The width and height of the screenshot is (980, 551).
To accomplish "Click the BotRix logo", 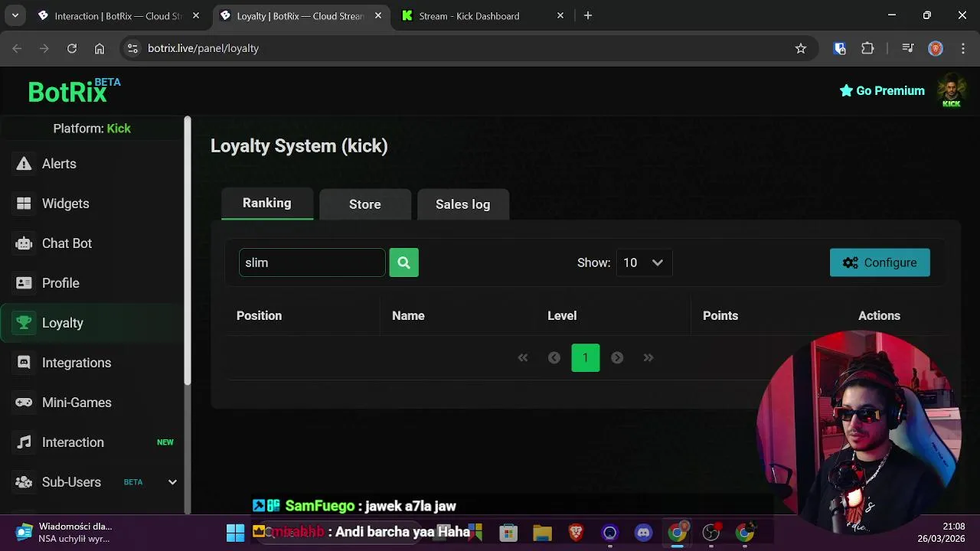I will pos(73,91).
